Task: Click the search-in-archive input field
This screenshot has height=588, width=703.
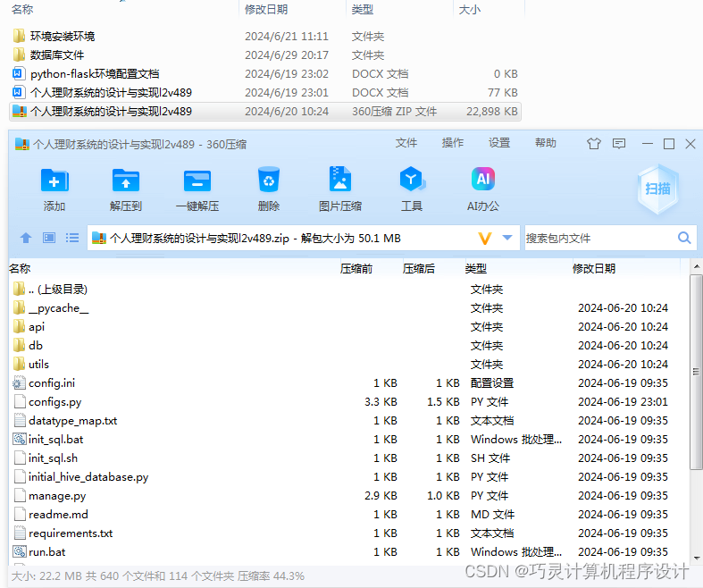Action: pyautogui.click(x=598, y=239)
